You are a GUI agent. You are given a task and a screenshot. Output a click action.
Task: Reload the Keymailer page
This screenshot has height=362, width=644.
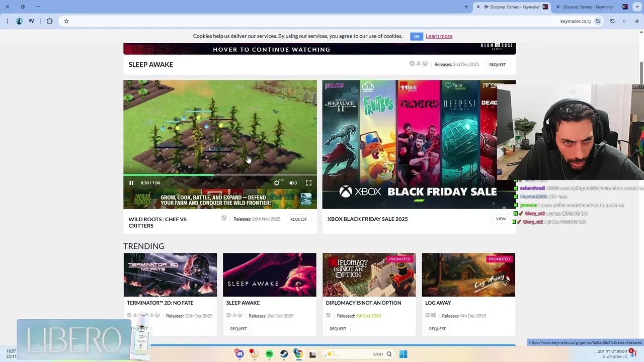pyautogui.click(x=612, y=21)
